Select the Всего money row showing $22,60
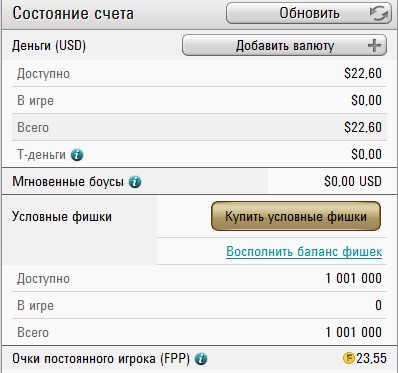Image resolution: width=398 pixels, height=373 pixels. tap(199, 127)
